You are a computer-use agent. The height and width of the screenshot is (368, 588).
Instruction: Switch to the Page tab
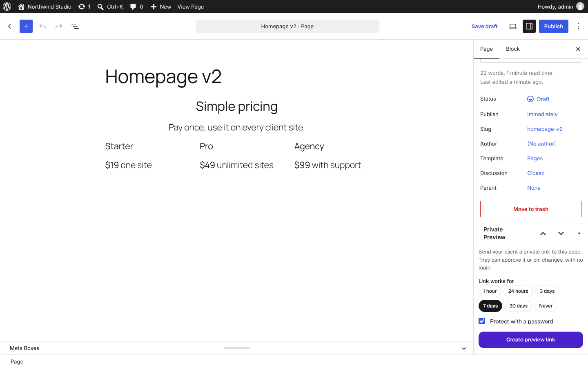coord(487,49)
